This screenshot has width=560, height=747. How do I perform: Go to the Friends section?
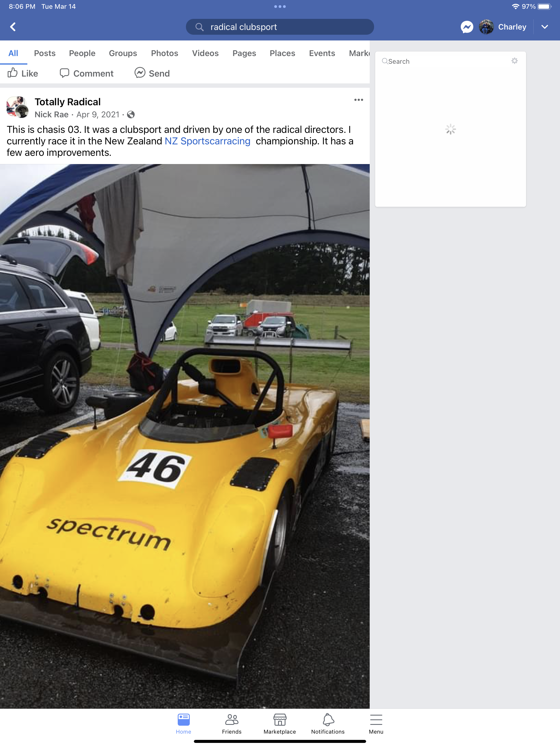(x=232, y=724)
